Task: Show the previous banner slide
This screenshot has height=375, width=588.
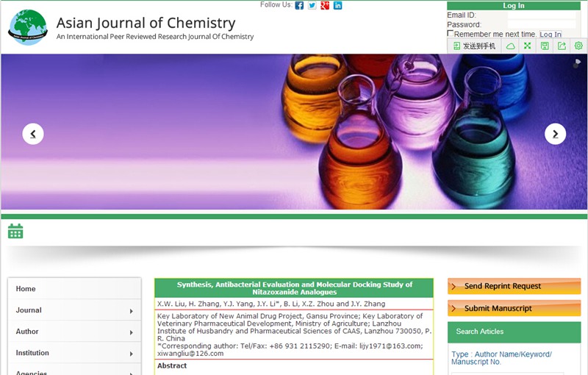Action: coord(33,134)
